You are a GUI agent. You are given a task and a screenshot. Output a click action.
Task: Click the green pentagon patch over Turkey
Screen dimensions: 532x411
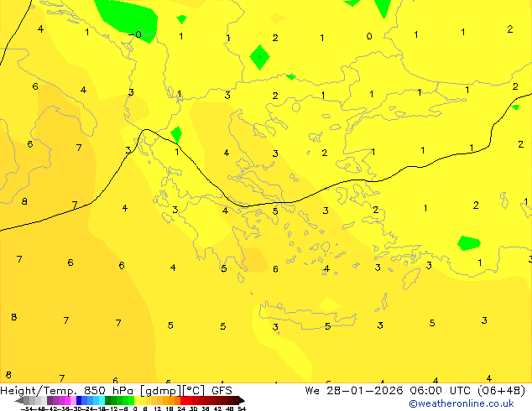tap(469, 243)
